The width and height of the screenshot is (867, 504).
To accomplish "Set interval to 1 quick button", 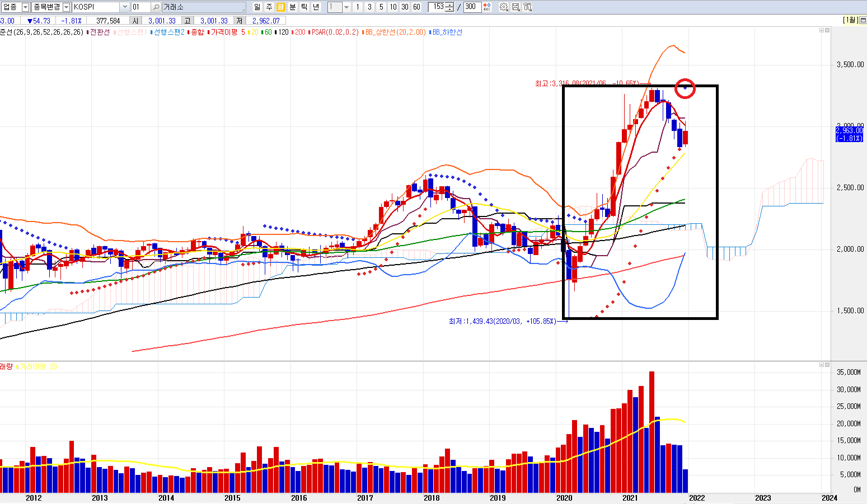I will tap(358, 7).
